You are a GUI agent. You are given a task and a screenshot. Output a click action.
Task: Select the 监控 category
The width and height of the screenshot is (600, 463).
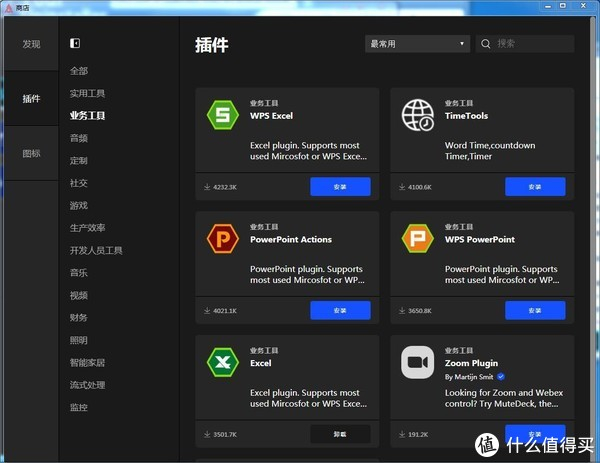[x=79, y=408]
